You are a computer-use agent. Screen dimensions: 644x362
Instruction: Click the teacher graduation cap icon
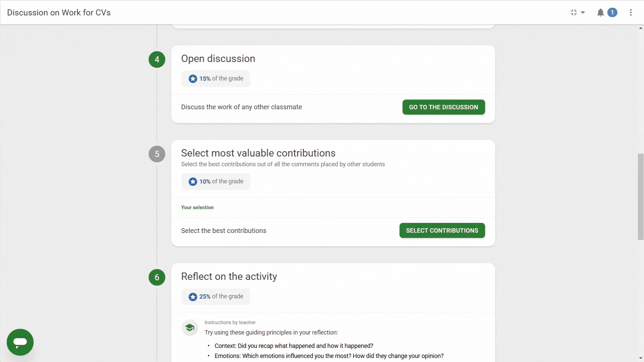click(190, 327)
